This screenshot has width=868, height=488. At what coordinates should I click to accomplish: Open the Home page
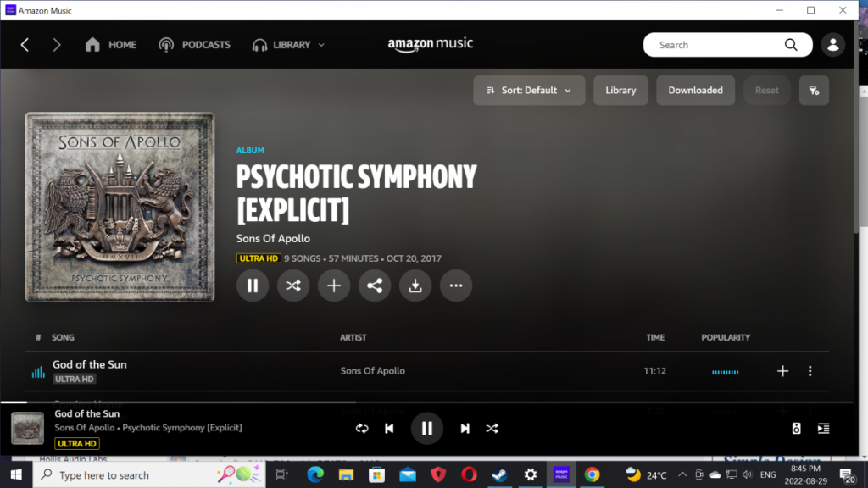(x=111, y=45)
